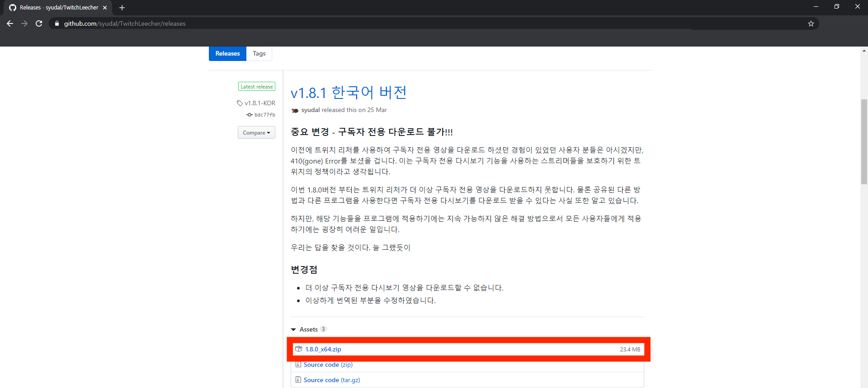
Task: Download Source code (zip)
Action: tap(328, 365)
